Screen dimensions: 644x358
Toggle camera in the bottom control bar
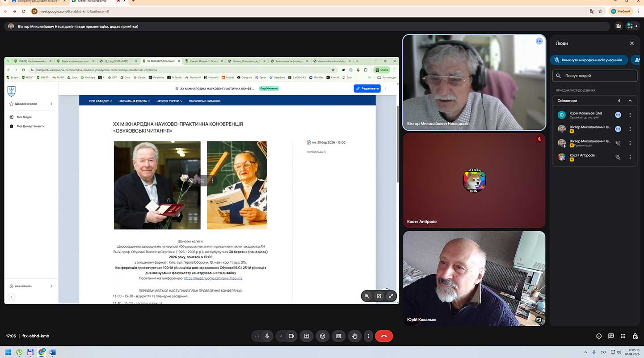click(291, 336)
